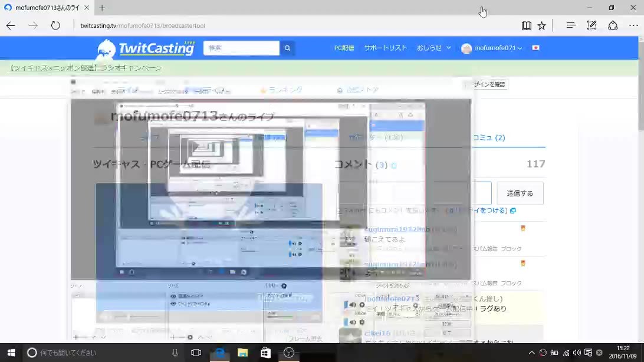Add this page to favorites
644x362 pixels.
point(542,25)
